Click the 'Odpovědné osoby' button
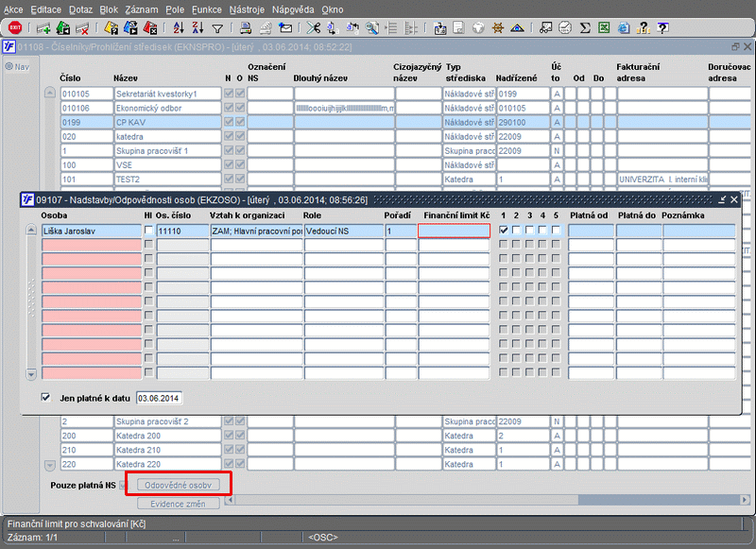 179,485
